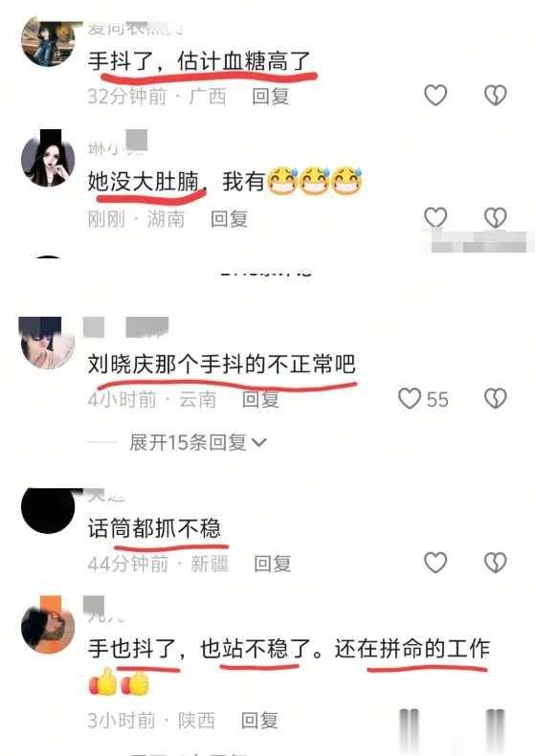Dislike the 她没大肚腩 comment from 湖南
Viewport: 535px width, 756px height.
click(495, 217)
